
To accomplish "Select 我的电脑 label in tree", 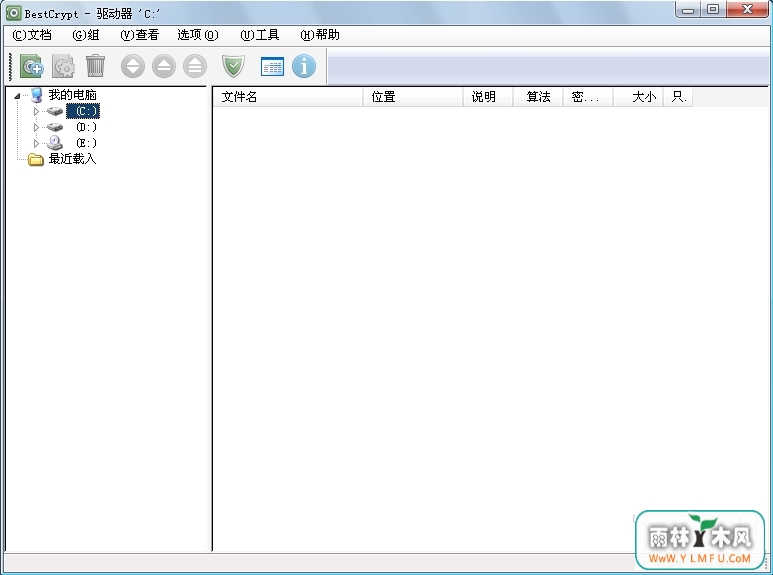I will [72, 95].
